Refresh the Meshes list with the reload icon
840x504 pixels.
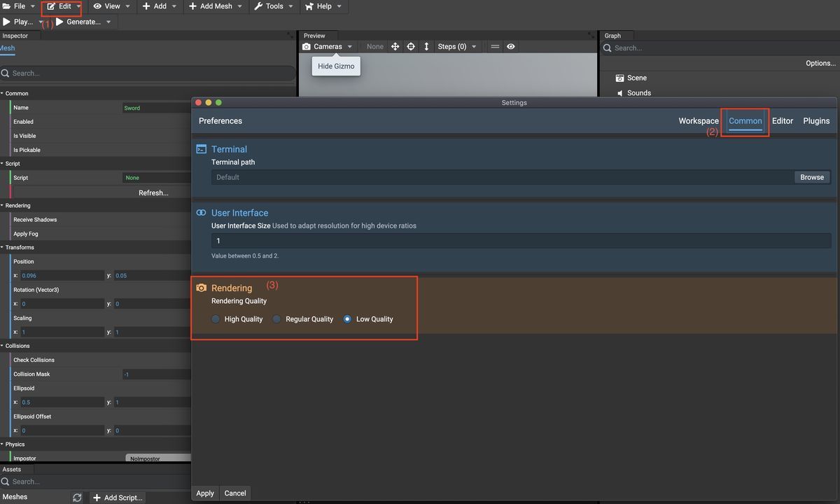(x=77, y=498)
